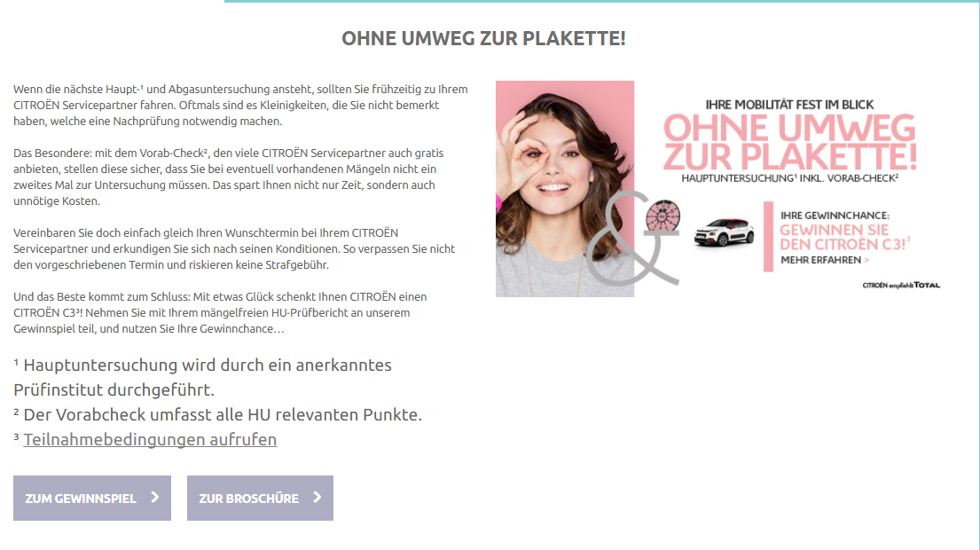The height and width of the screenshot is (550, 980).
Task: Click the pink vertical bar beside IHRE GEWINNCHANCE
Action: [x=768, y=236]
